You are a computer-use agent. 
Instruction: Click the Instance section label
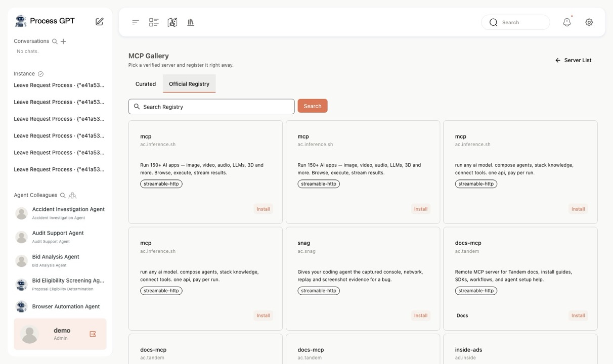24,74
